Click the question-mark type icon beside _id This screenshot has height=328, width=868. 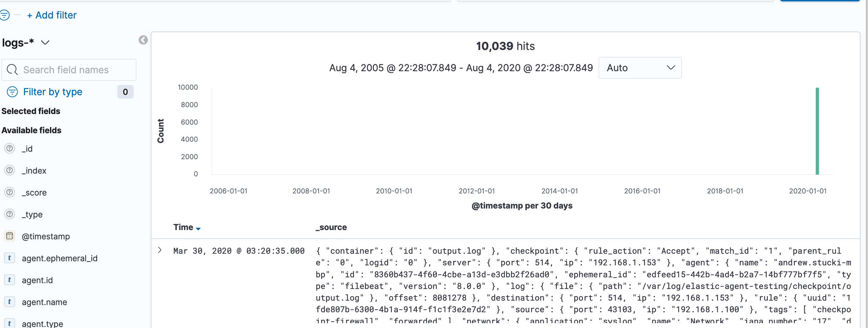(x=10, y=148)
